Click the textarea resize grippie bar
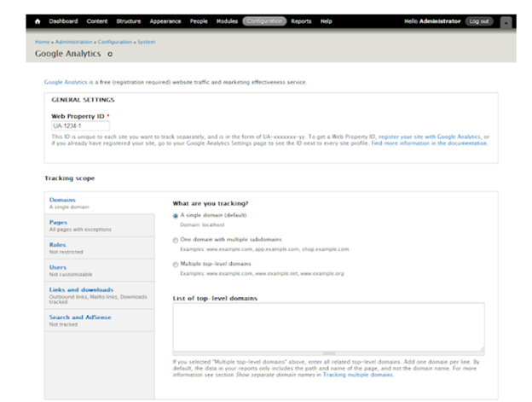Image resolution: width=532 pixels, height=402 pixels. [329, 353]
